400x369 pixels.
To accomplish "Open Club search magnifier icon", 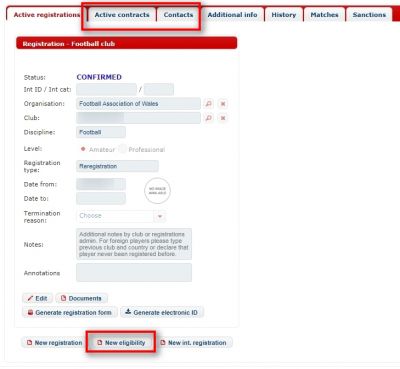I will (x=209, y=118).
